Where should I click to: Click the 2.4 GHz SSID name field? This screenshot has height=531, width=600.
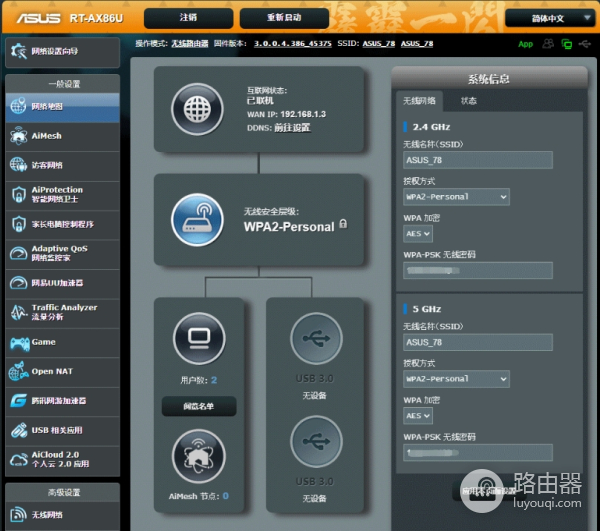pyautogui.click(x=478, y=160)
